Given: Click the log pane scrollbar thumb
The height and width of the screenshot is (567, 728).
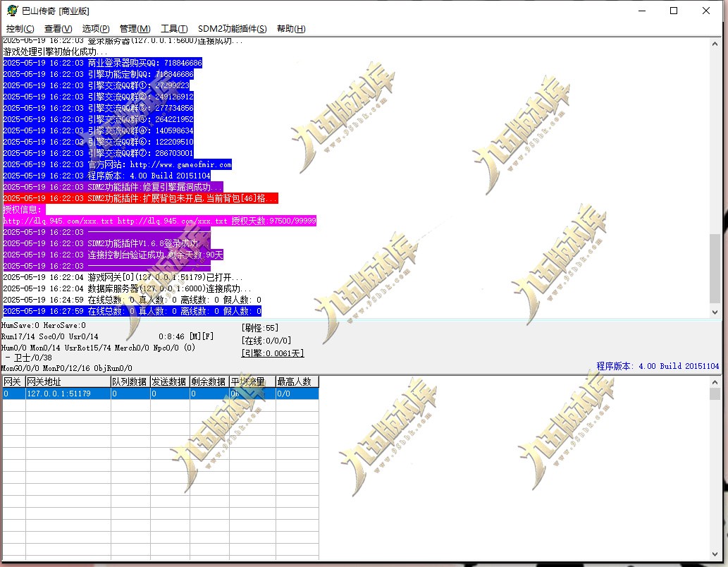Looking at the screenshot, I should (715, 269).
